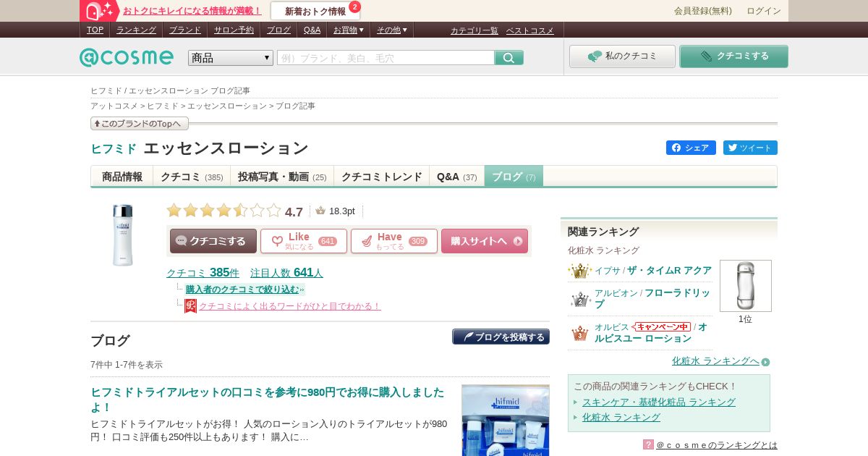
Task: Click the このブランドのTopへ button
Action: point(140,124)
